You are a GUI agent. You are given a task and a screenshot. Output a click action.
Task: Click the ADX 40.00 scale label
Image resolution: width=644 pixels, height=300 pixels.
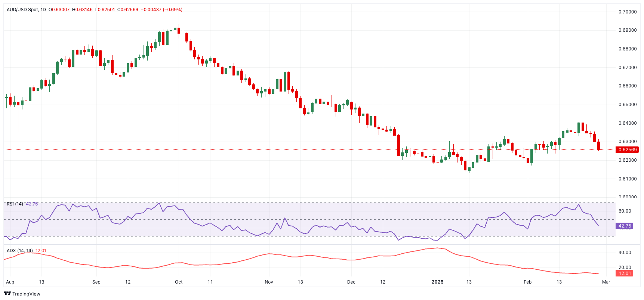coord(625,253)
